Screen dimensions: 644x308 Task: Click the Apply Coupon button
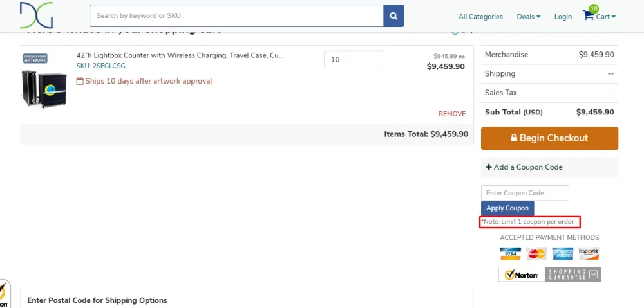507,208
